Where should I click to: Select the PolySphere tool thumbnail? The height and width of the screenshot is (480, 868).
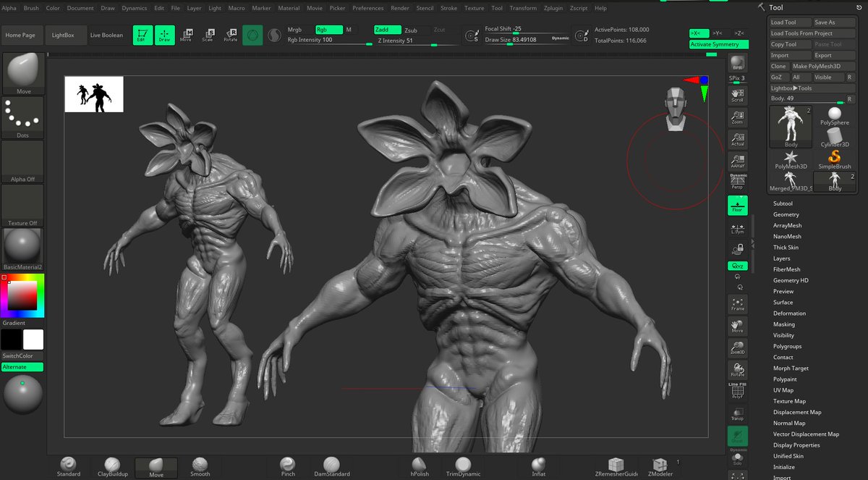(x=835, y=117)
